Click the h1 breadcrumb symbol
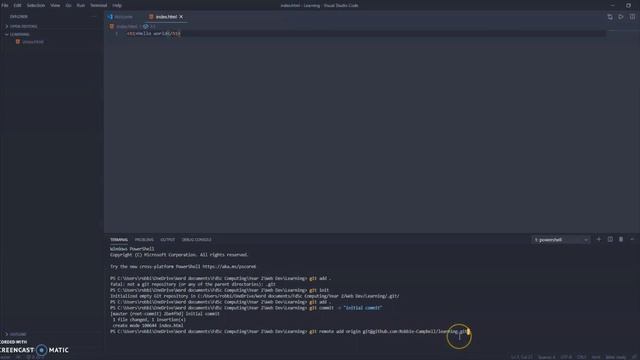This screenshot has width=640, height=360. (x=149, y=27)
